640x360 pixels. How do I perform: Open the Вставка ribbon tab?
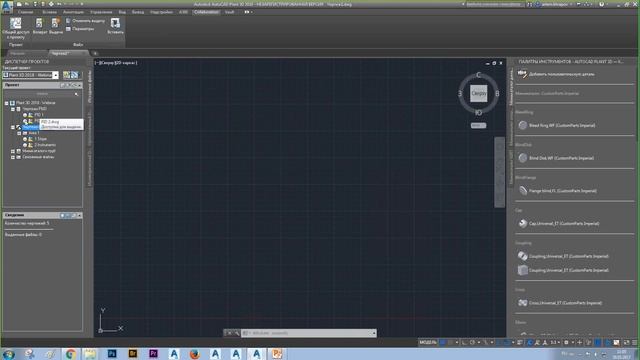click(49, 12)
